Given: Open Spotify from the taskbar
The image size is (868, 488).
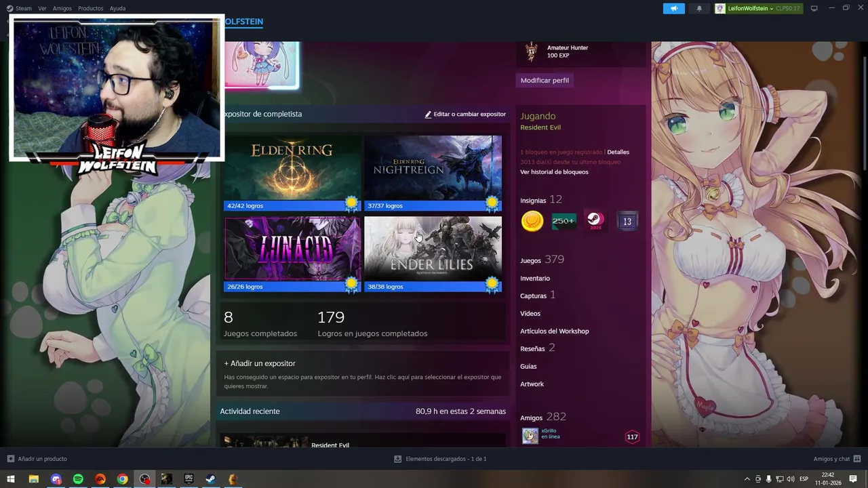Looking at the screenshot, I should tap(78, 479).
